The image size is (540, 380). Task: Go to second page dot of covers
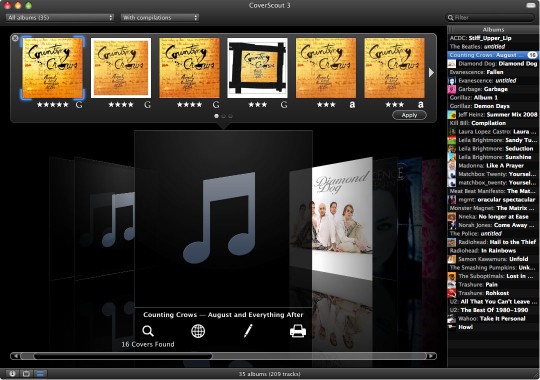(x=224, y=116)
